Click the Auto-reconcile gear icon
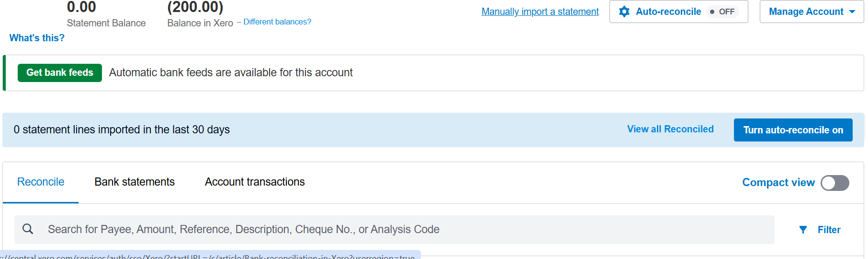This screenshot has width=868, height=259. tap(624, 12)
